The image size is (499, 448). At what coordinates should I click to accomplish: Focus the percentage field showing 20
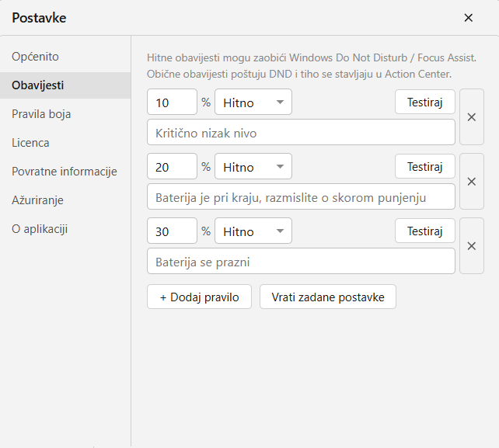(x=173, y=166)
